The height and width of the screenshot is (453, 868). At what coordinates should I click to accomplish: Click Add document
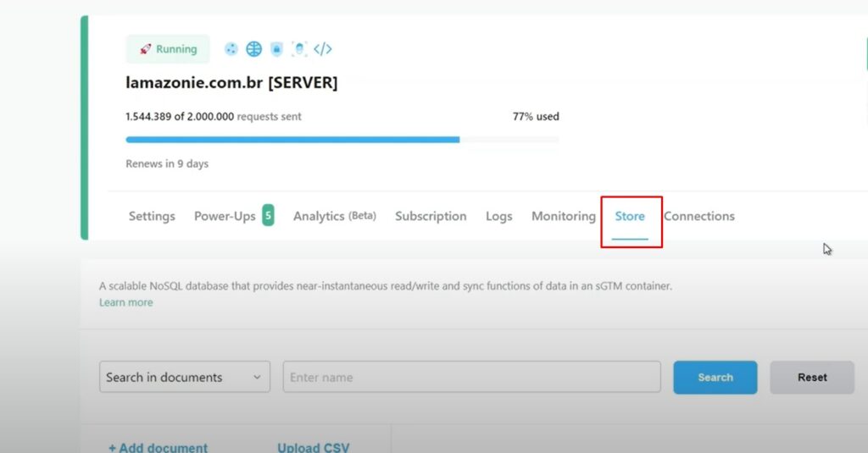click(x=159, y=447)
